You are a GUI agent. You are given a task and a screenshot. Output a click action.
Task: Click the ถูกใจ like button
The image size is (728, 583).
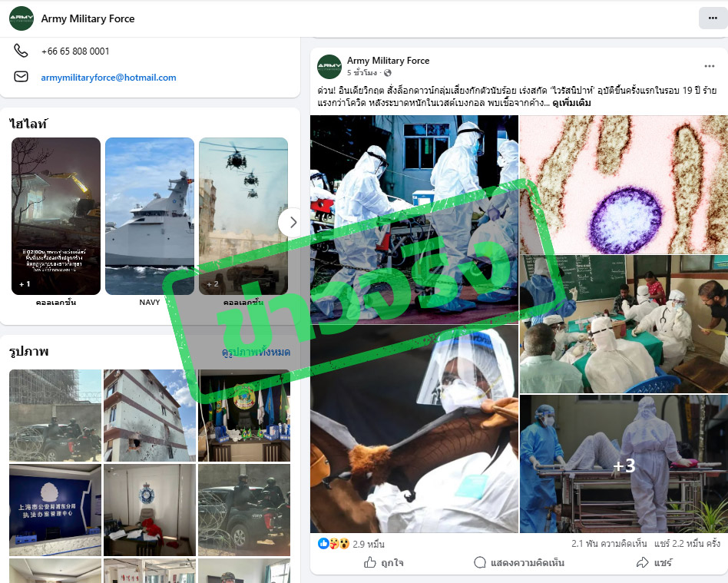[383, 562]
